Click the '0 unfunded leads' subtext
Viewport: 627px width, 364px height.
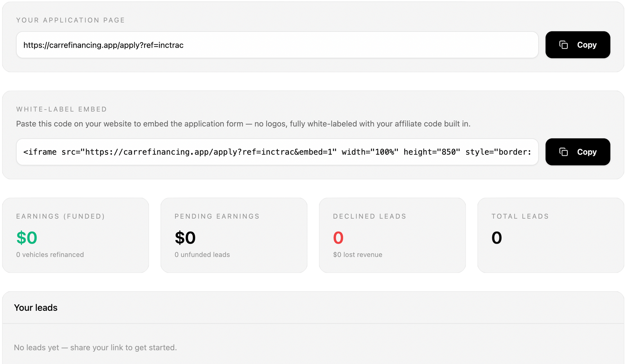click(202, 255)
